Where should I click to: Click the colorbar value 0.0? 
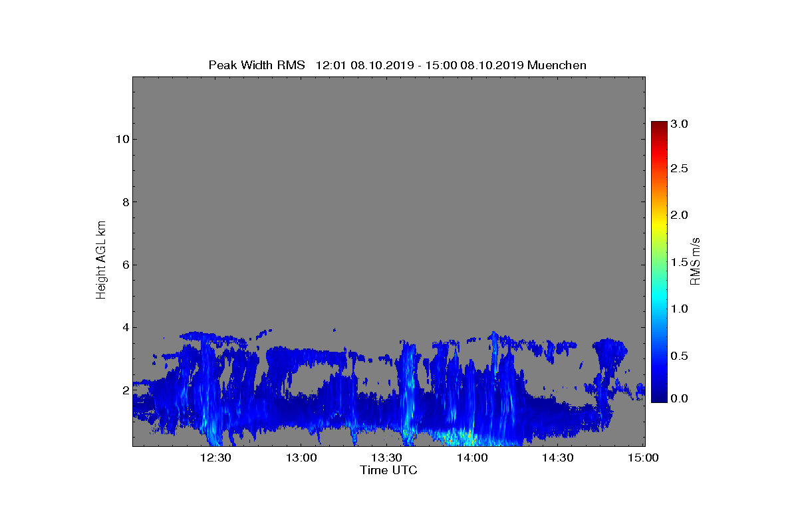click(680, 398)
